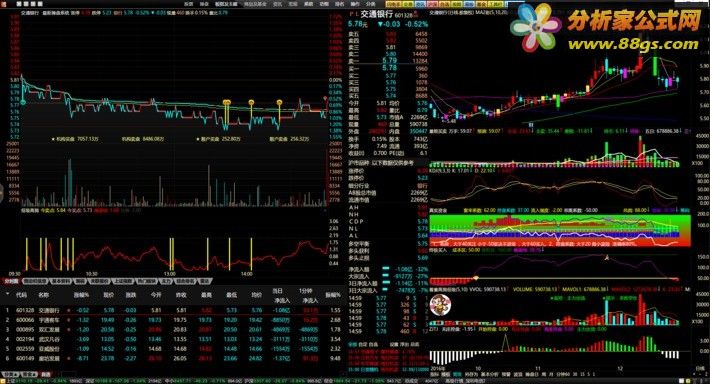
Task: Click the 大宗流入 row in the quote panel
Action: click(x=388, y=276)
